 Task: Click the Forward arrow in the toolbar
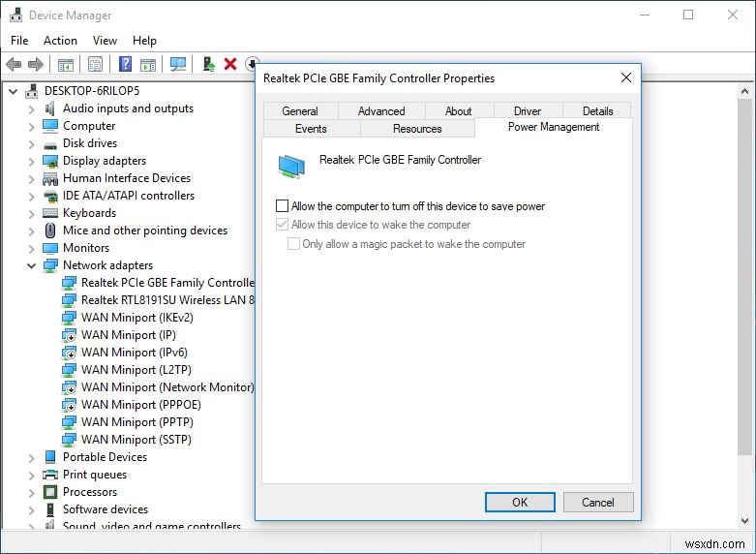tap(36, 64)
